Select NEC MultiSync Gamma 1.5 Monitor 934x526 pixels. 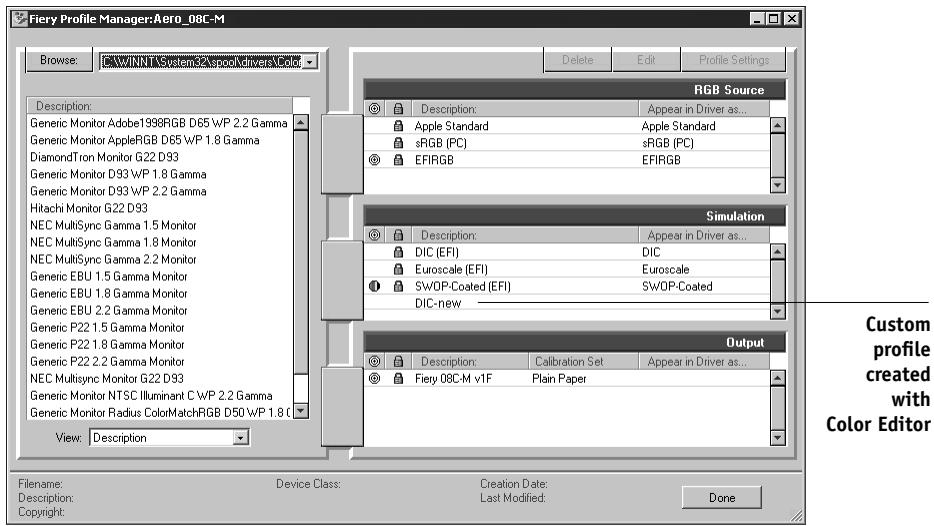[113, 225]
